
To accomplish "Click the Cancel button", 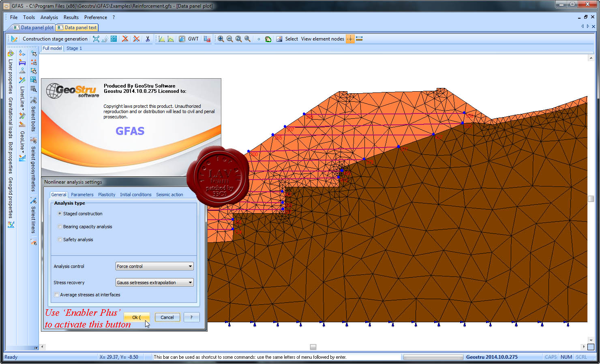I will pyautogui.click(x=167, y=317).
